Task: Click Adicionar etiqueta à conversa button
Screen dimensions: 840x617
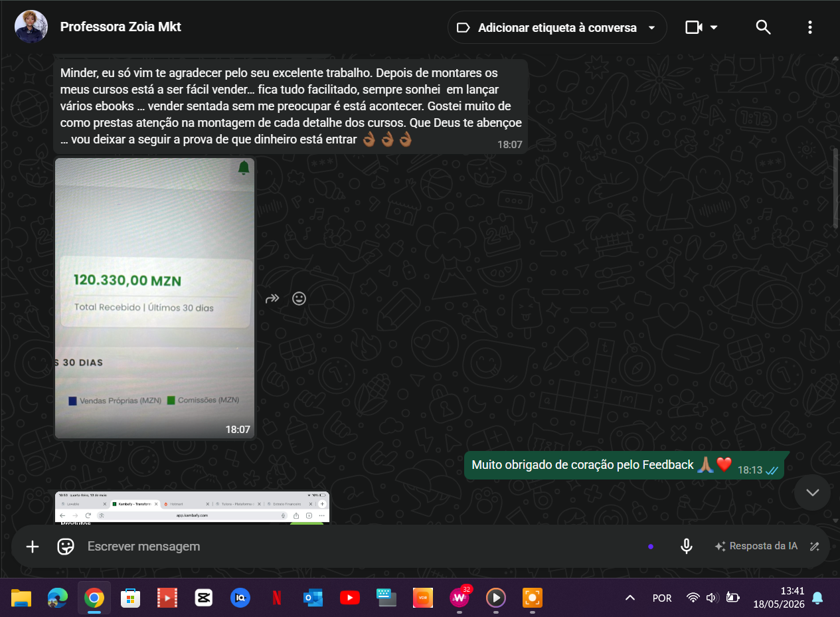Action: tap(557, 27)
